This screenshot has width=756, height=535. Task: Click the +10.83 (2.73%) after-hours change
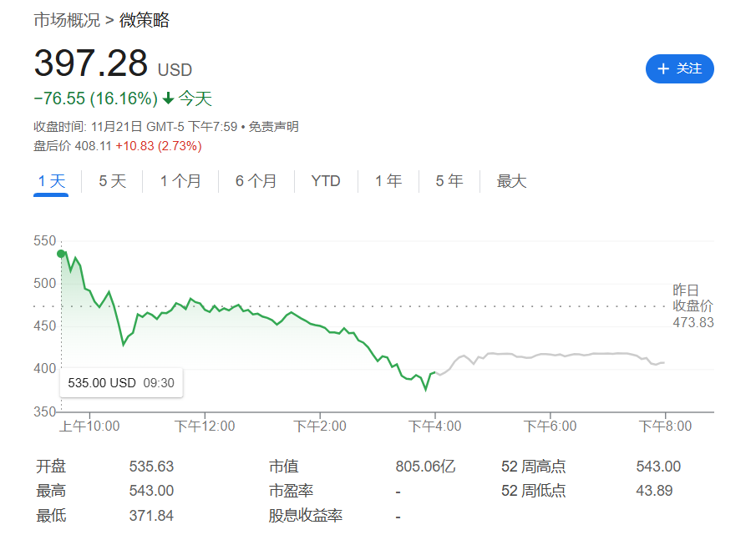159,146
